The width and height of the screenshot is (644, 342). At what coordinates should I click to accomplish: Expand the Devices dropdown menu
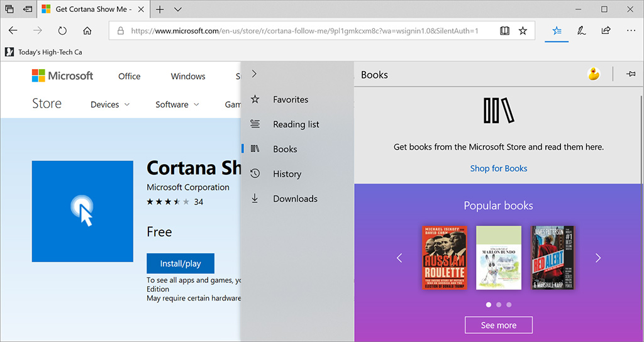110,104
